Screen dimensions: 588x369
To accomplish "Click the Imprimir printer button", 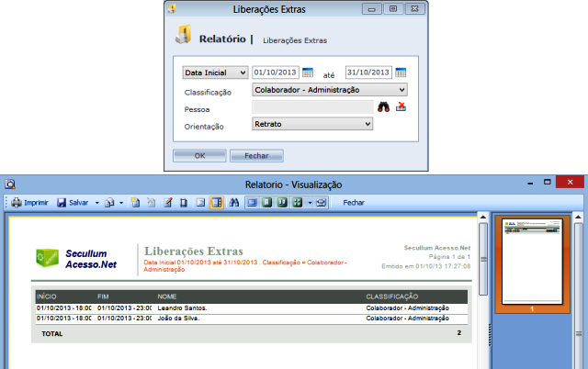I will (x=29, y=202).
